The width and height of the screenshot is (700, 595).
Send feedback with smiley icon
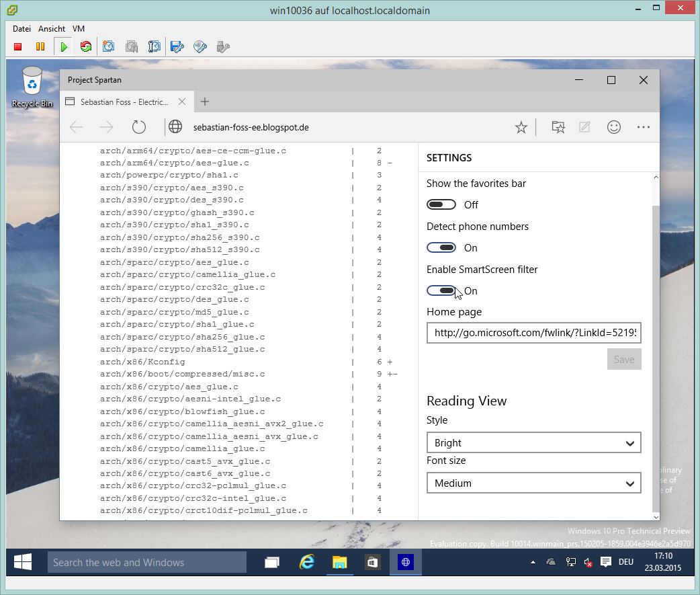coord(614,127)
